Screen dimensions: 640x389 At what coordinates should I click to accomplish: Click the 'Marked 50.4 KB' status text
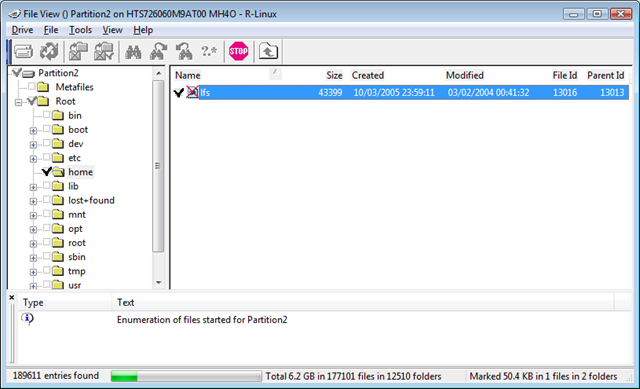[543, 376]
